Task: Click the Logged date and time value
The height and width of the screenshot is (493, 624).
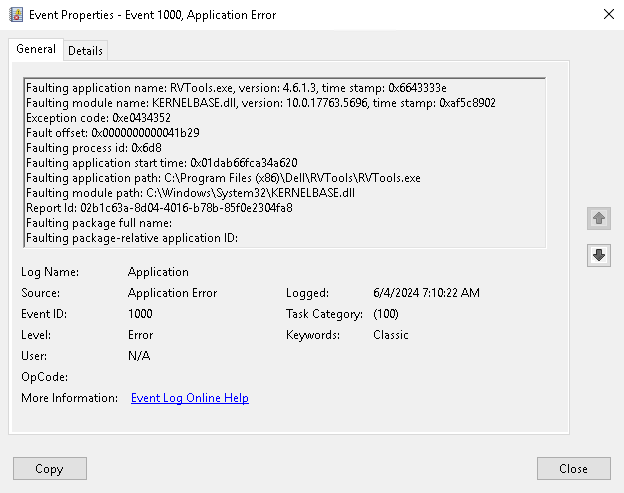Action: tap(426, 293)
